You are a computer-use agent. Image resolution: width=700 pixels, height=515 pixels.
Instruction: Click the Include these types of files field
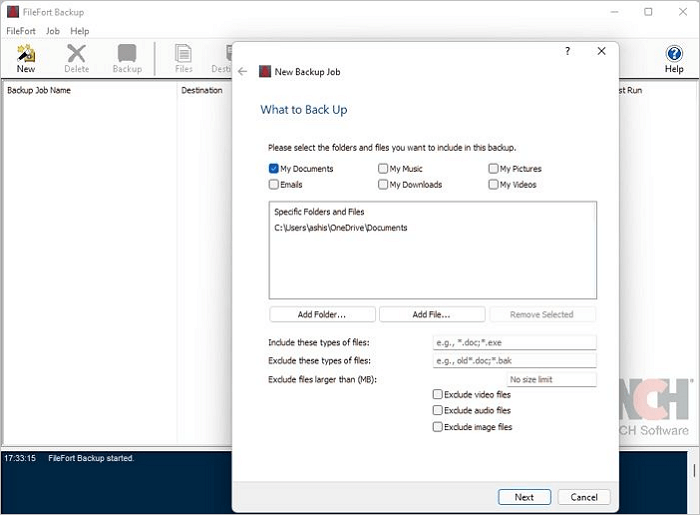tap(514, 343)
